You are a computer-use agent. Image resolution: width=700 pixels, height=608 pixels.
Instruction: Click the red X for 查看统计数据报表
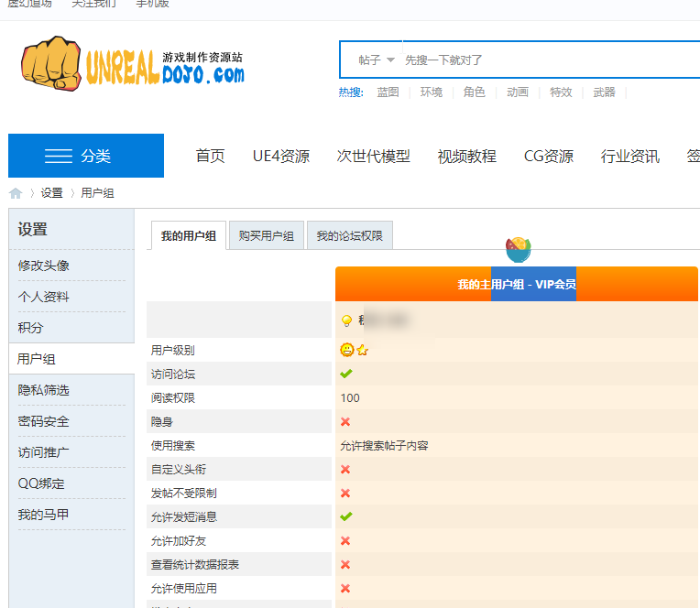point(345,564)
